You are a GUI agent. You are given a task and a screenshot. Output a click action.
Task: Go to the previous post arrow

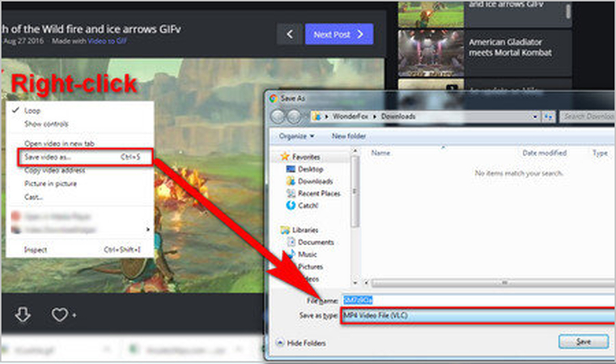[x=290, y=34]
